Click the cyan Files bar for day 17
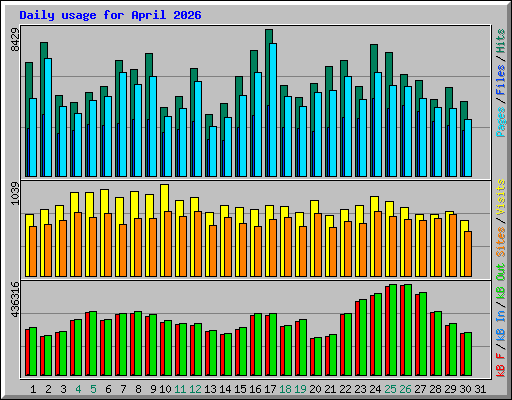 coord(273,110)
